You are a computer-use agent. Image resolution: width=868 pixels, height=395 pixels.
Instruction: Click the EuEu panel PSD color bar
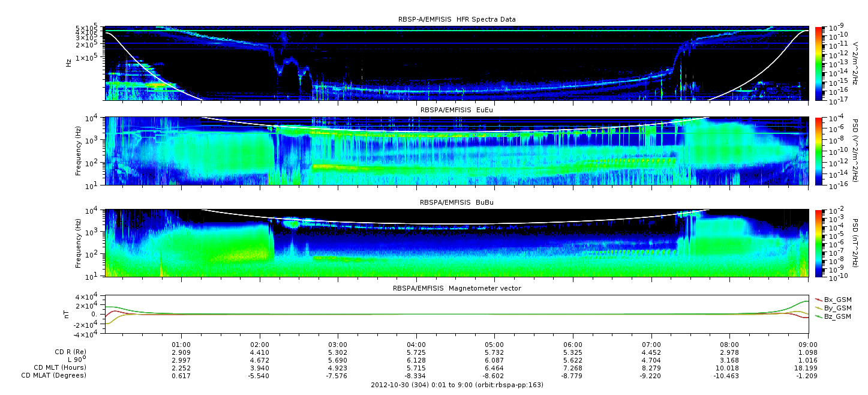point(819,151)
